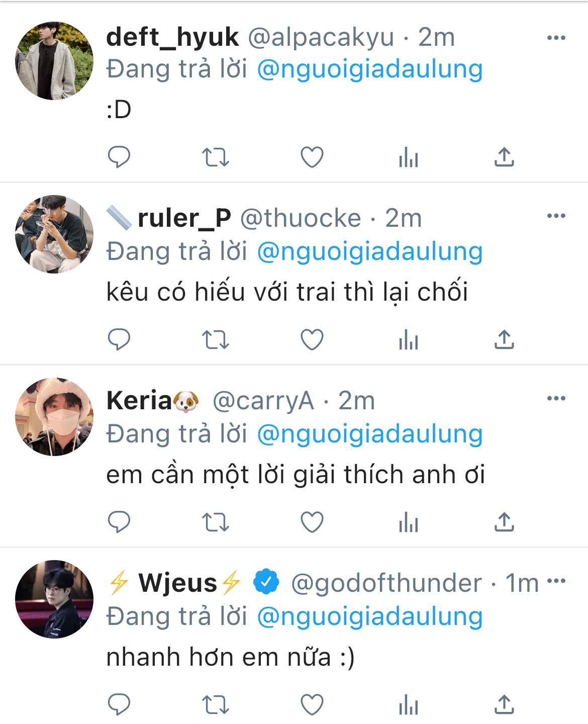Like ruler_P's reply
588x724 pixels.
tap(312, 340)
